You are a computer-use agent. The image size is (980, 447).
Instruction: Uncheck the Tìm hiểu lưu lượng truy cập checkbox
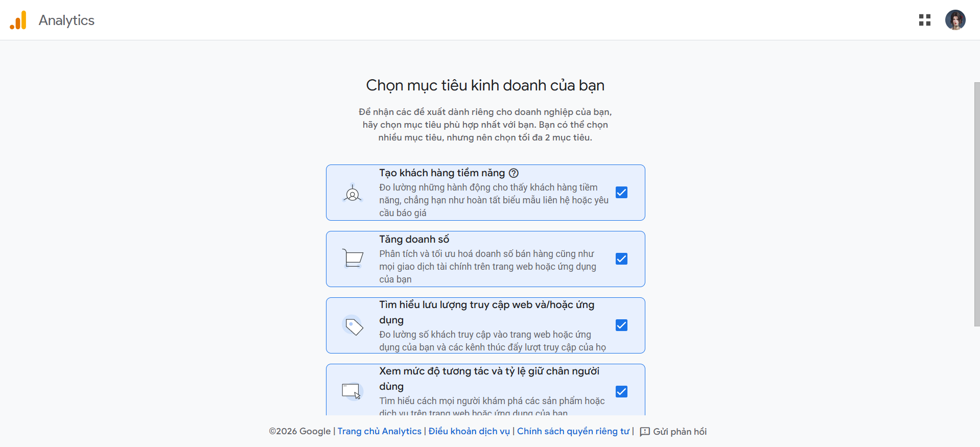click(621, 325)
